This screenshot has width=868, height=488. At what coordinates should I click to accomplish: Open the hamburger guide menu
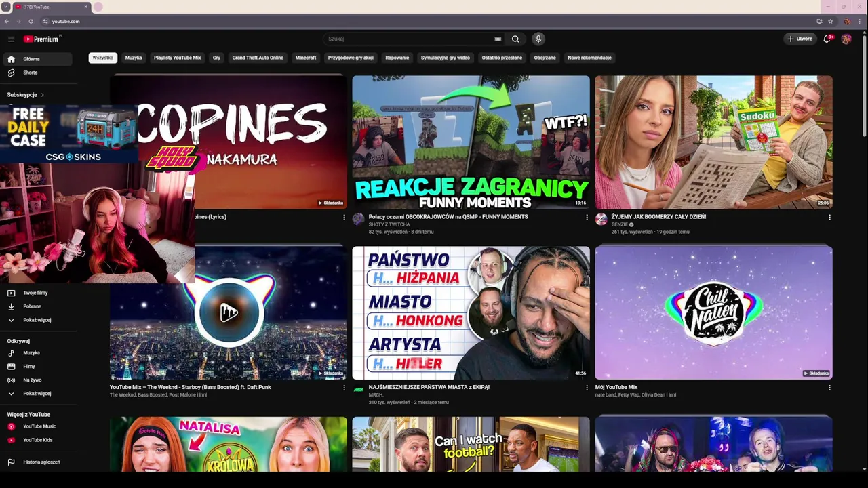(11, 39)
